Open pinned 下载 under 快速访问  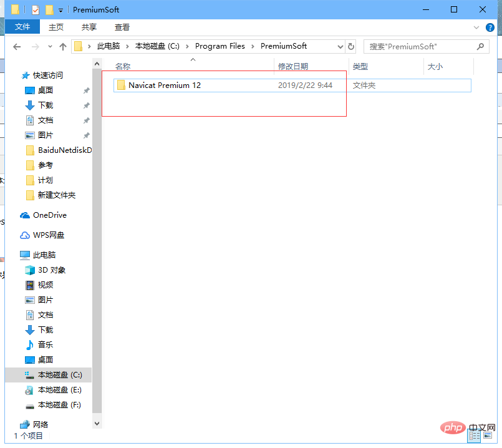[x=45, y=105]
